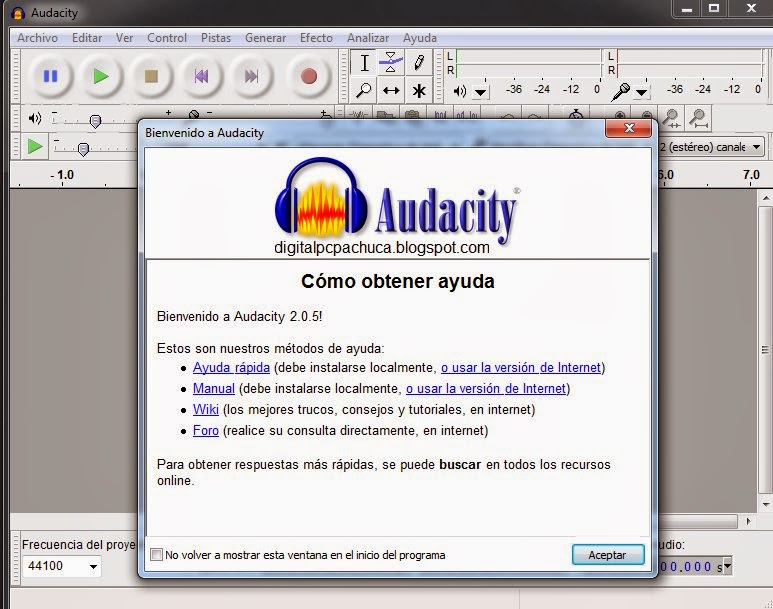The width and height of the screenshot is (773, 609).
Task: Select the Selection (I-beam) tool
Action: [364, 63]
